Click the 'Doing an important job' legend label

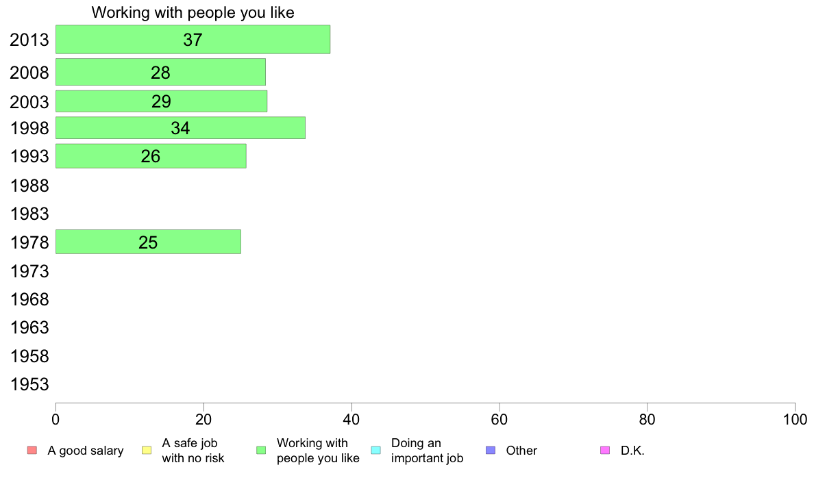(x=427, y=451)
